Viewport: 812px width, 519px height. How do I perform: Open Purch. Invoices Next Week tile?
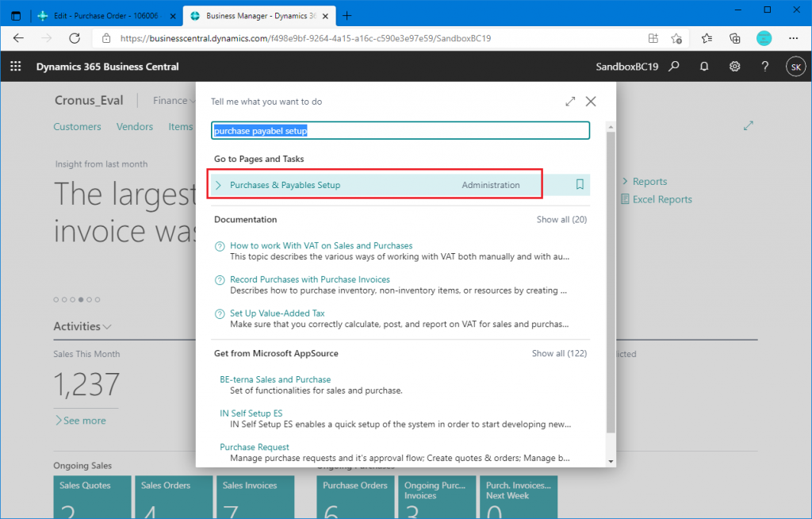click(519, 498)
